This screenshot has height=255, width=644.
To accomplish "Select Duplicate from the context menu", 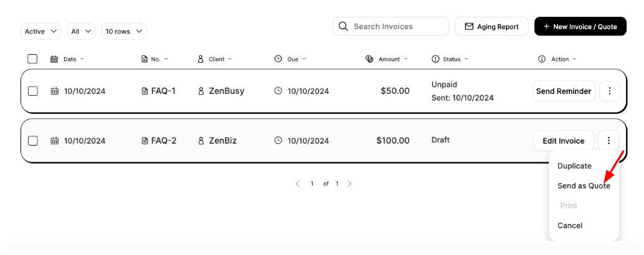I will [574, 166].
